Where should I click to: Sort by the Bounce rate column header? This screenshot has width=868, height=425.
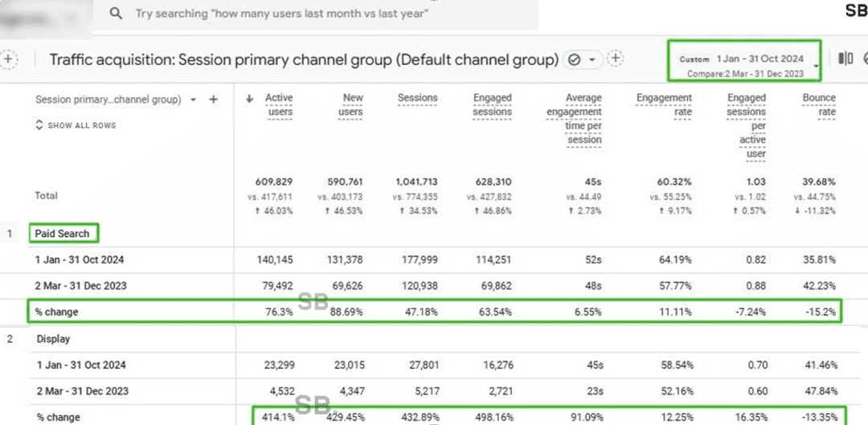click(818, 104)
